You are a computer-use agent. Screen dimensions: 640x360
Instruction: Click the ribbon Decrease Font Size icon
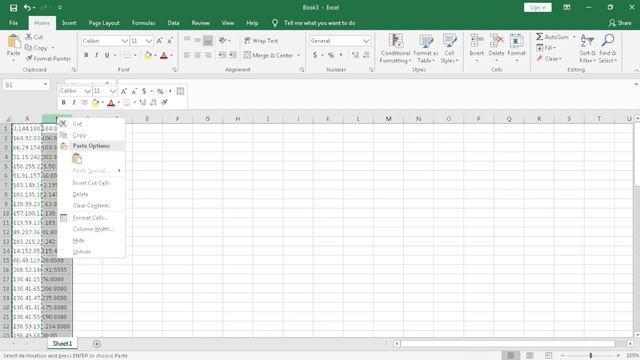pos(170,40)
